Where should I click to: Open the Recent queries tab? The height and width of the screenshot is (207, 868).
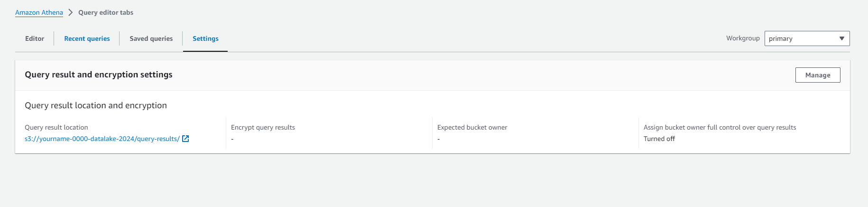[87, 38]
